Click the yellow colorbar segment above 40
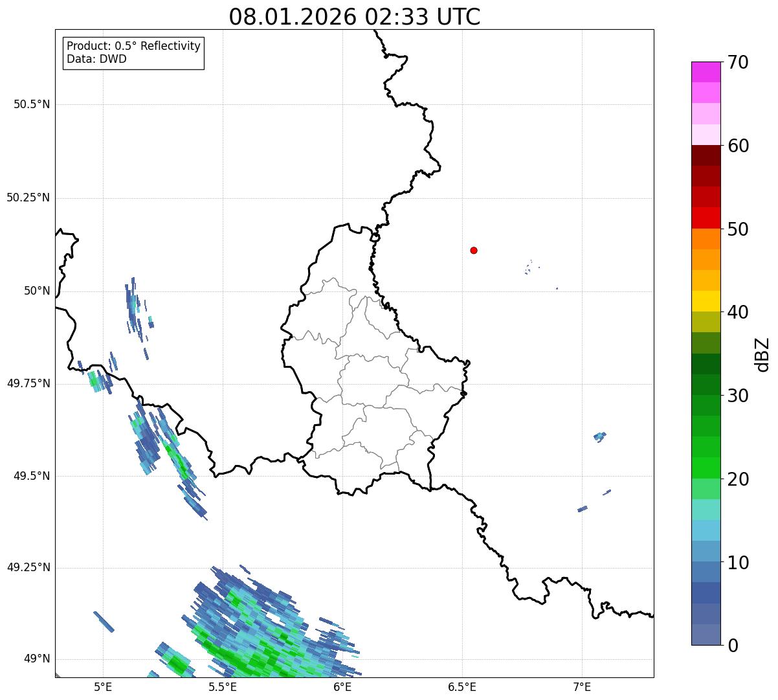778x700 pixels. pos(706,301)
